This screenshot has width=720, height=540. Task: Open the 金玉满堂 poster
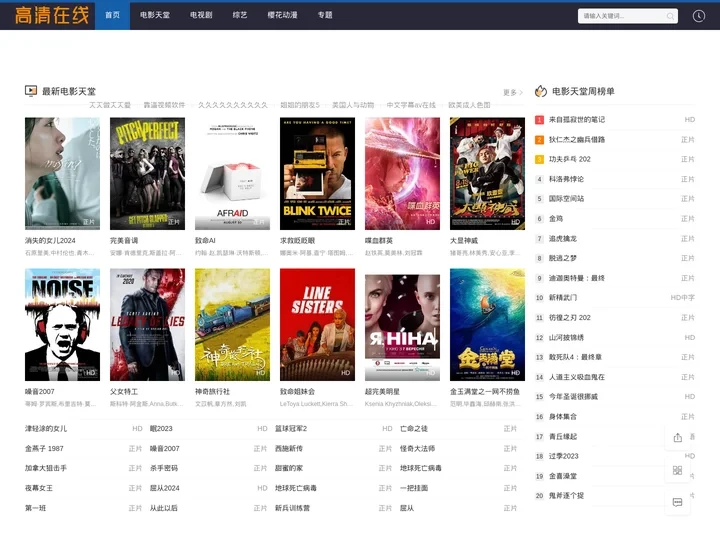pos(487,325)
